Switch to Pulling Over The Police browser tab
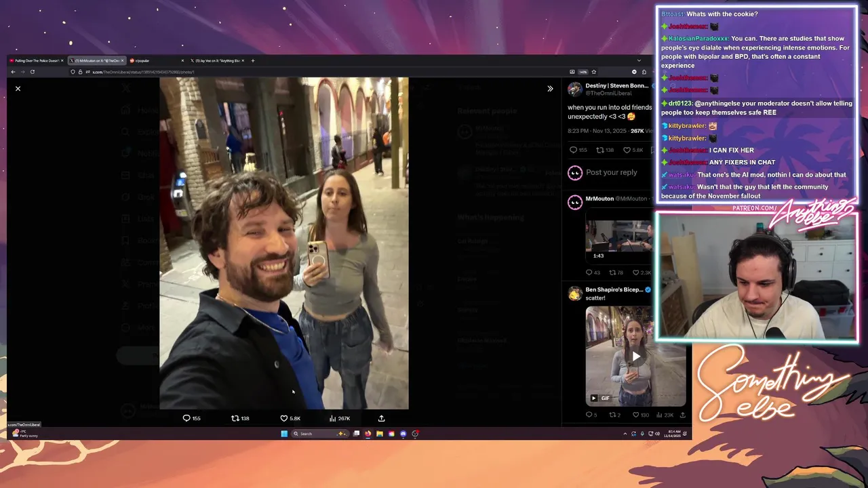Screen dimensions: 868x488 [36, 60]
